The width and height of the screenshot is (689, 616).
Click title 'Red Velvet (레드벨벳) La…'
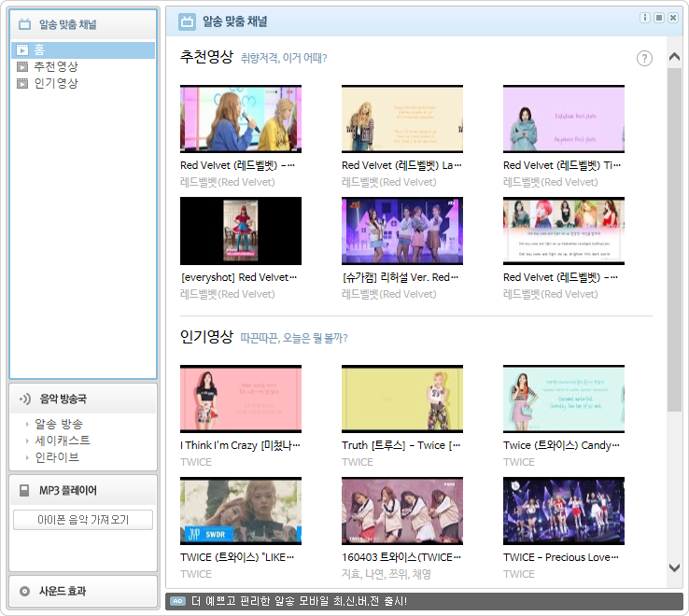(401, 165)
